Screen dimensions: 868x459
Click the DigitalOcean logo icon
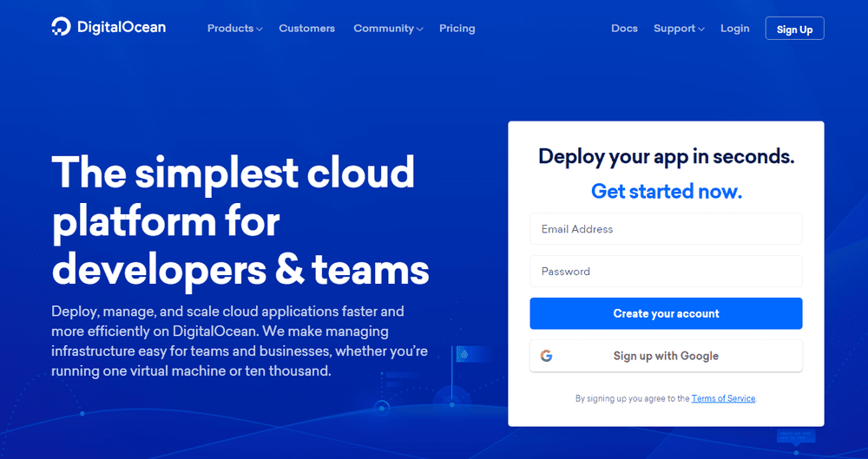[x=61, y=27]
